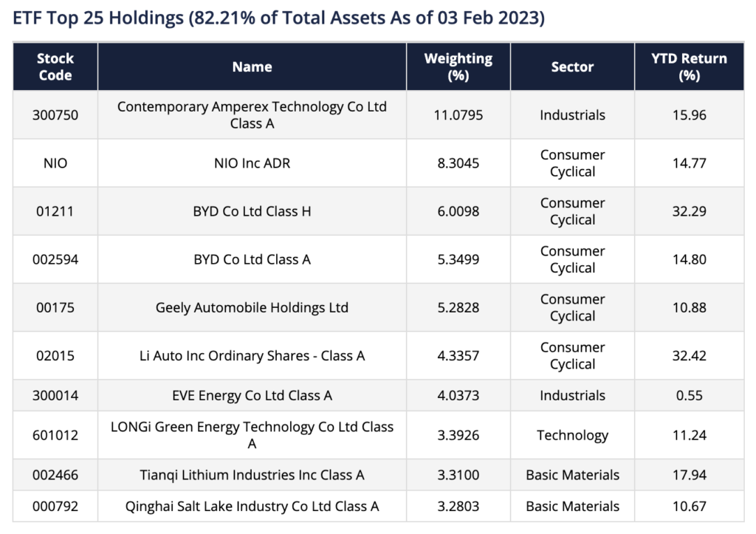Select stock code 02015
Image resolution: width=756 pixels, height=534 pixels.
(55, 356)
